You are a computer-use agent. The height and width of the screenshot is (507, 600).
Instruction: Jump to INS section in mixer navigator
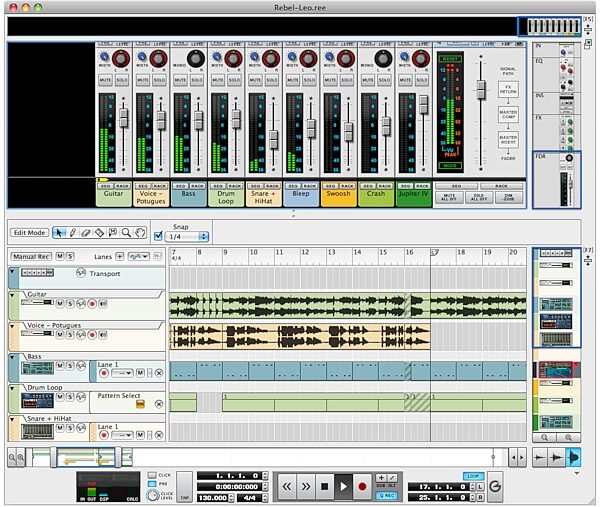click(x=557, y=103)
